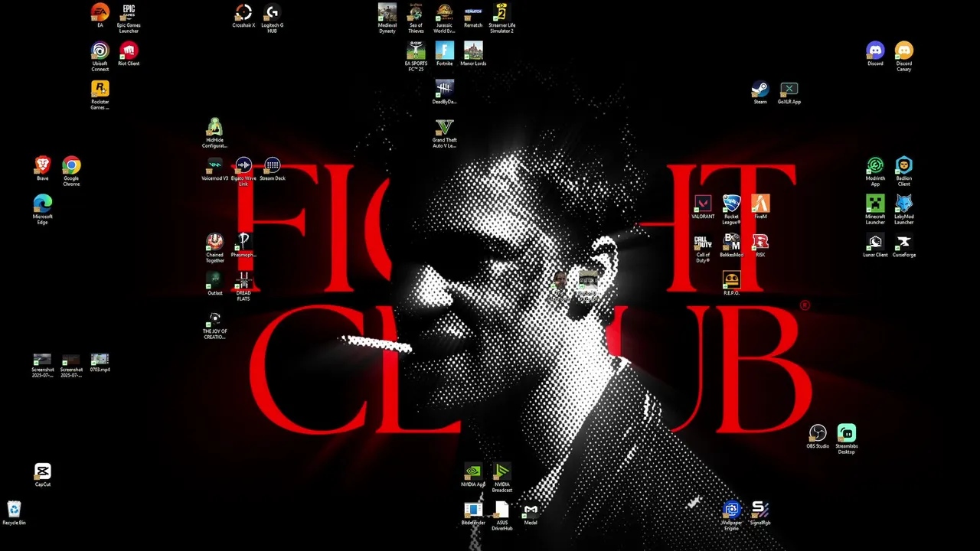Click the Steam desktop icon
980x551 pixels.
(x=760, y=90)
